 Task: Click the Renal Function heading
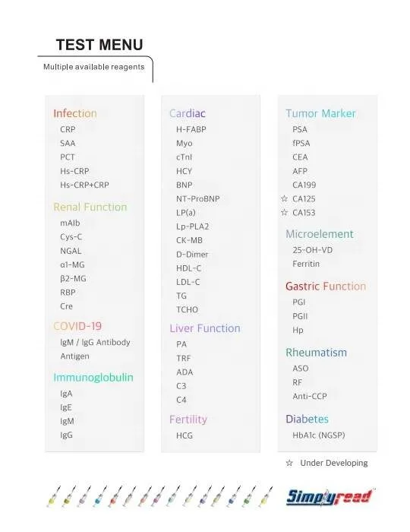(90, 207)
